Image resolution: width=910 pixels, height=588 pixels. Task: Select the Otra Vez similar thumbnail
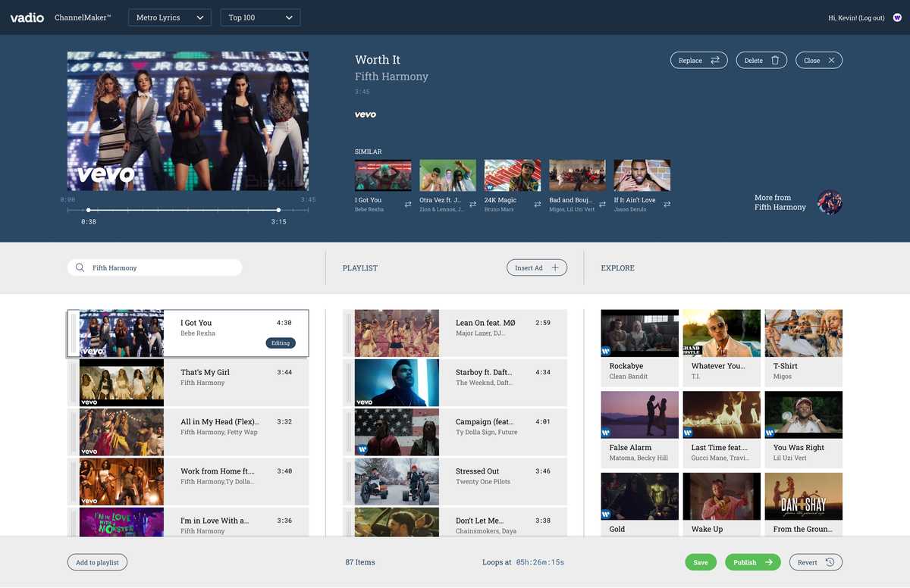pyautogui.click(x=447, y=175)
